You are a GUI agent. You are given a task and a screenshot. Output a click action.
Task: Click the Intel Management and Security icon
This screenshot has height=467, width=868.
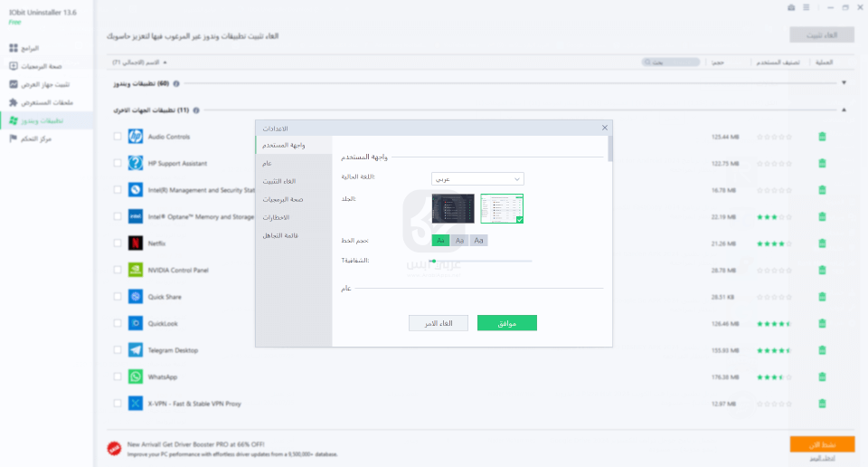click(136, 189)
